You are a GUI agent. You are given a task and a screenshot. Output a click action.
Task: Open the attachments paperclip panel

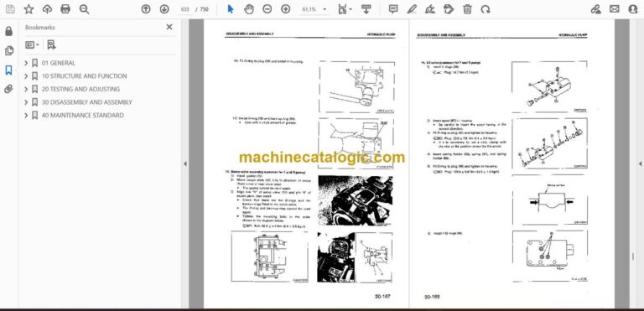pyautogui.click(x=8, y=89)
